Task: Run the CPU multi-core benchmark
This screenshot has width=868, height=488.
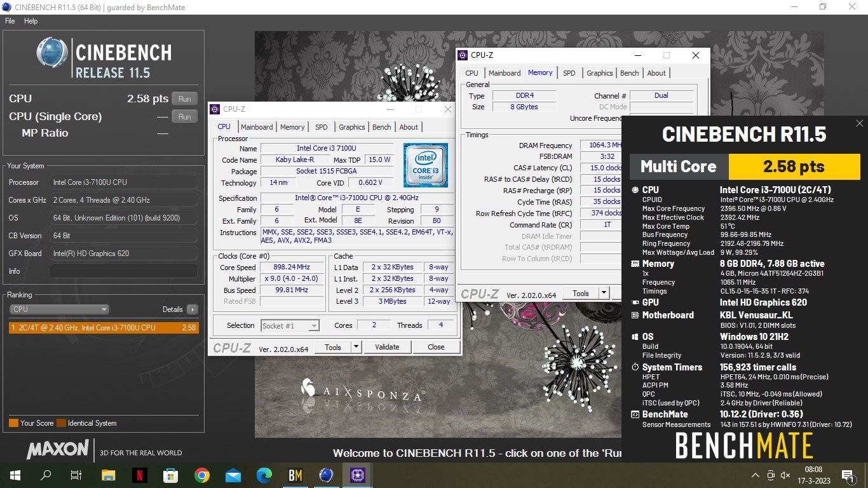Action: 184,99
